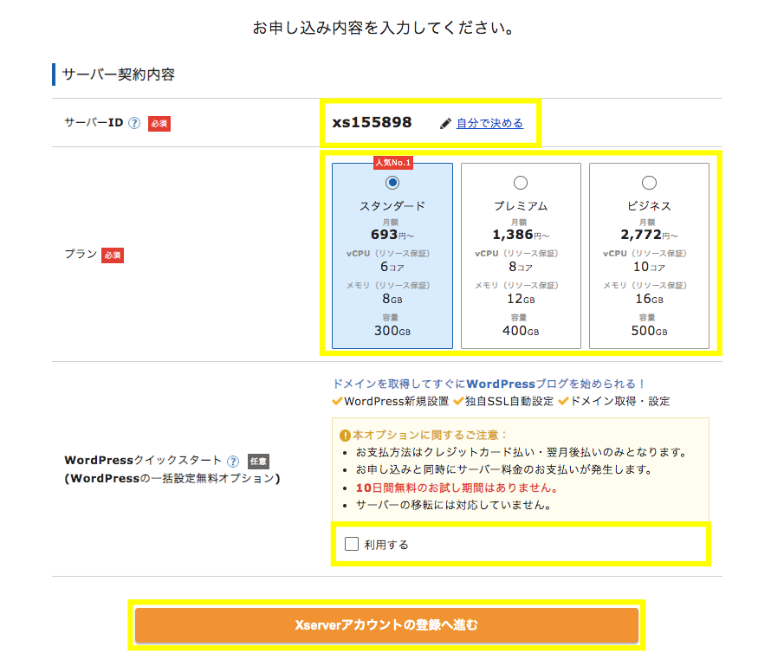Click the 16GB memory value
784x672 pixels.
click(649, 299)
